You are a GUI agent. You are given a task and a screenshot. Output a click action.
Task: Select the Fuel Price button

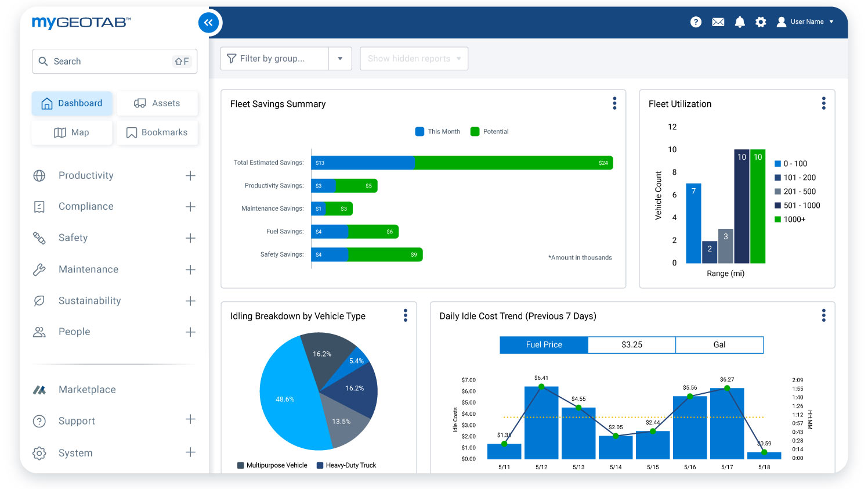[544, 345]
